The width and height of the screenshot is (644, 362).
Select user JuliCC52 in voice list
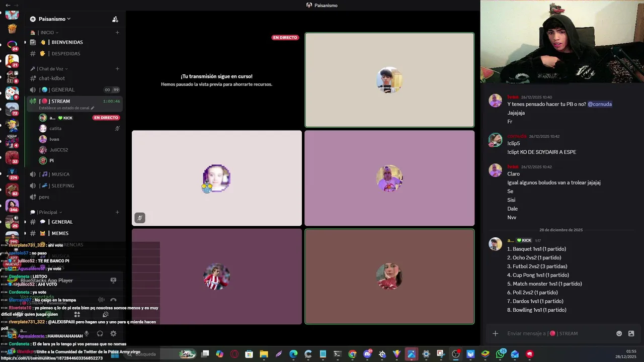point(58,150)
